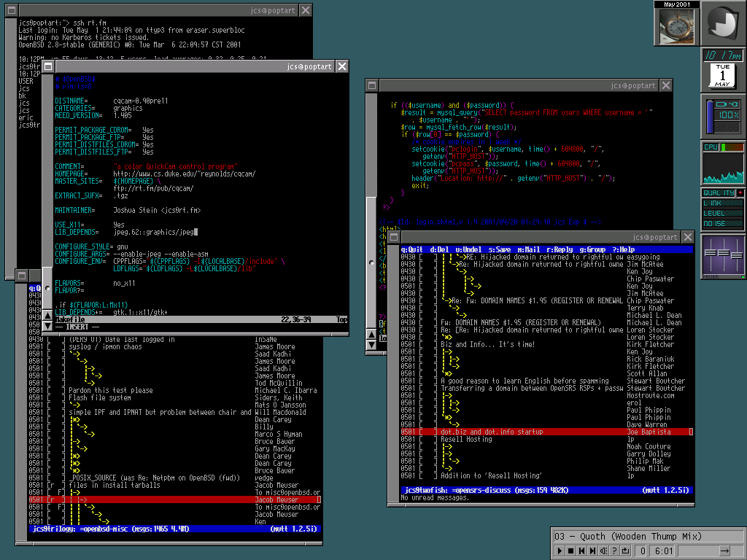Click the "Biz and Info... It's time!" thread
747x560 pixels.
click(x=487, y=344)
